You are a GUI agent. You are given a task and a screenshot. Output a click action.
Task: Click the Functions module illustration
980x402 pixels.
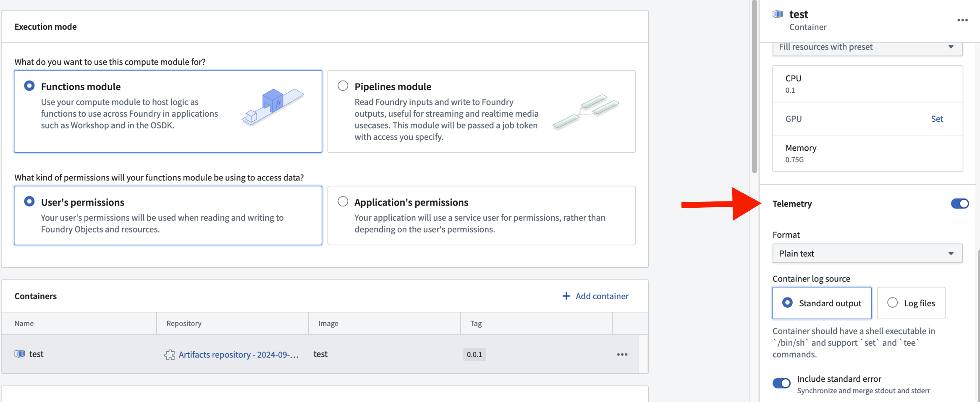(x=273, y=107)
